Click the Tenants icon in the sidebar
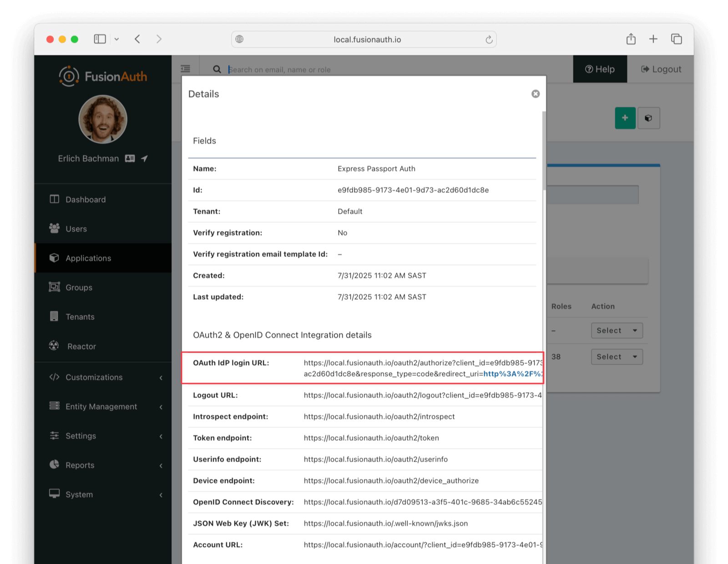 (x=54, y=317)
